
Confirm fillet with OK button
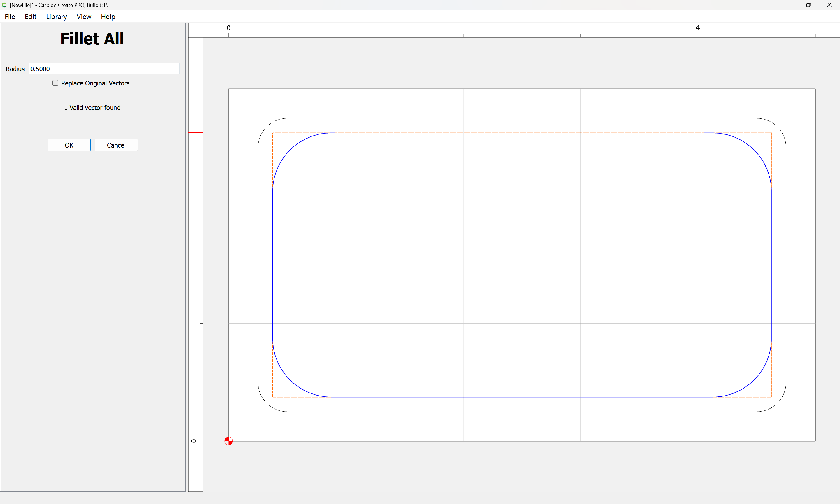[x=69, y=145]
